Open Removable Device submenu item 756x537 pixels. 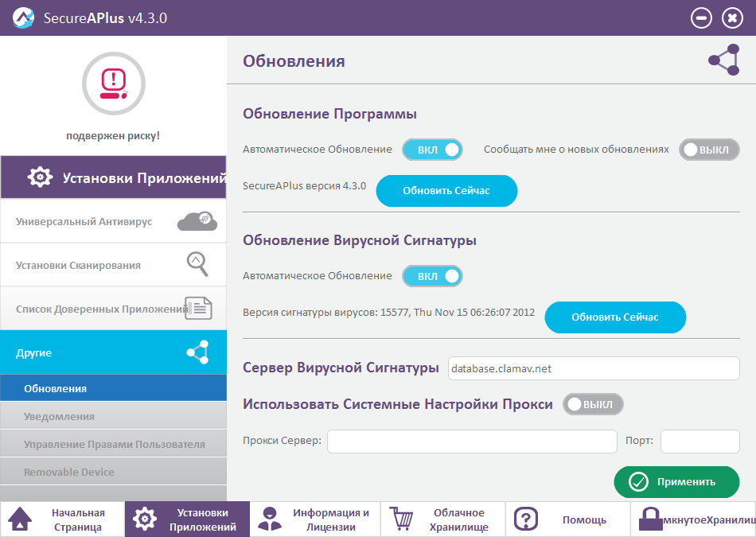(113, 472)
